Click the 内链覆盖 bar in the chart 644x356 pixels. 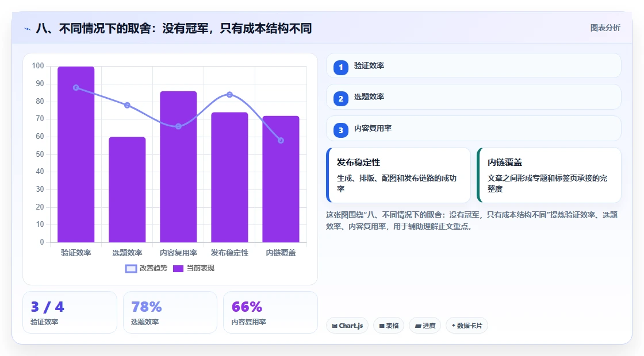pos(281,179)
